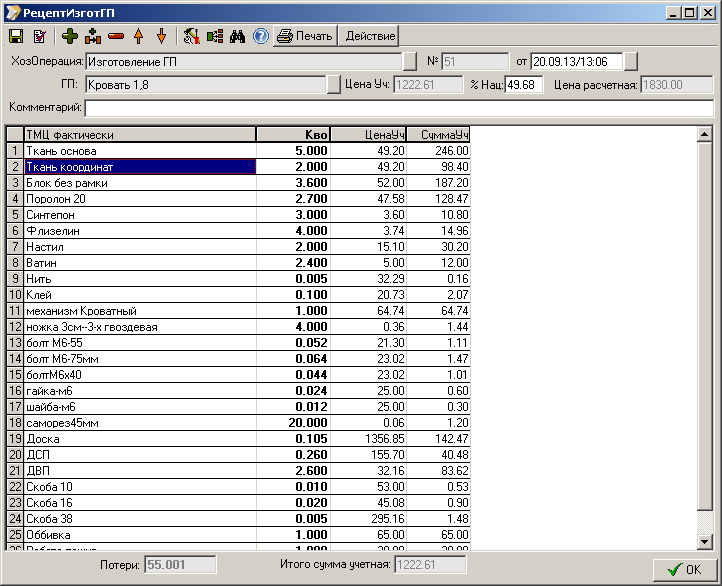This screenshot has width=722, height=586.
Task: Click the scrollbar down arrow
Action: point(705,542)
